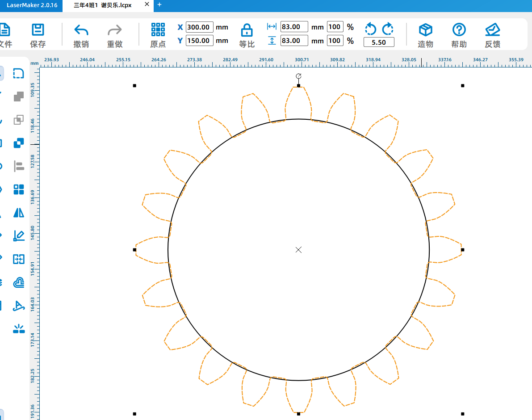The height and width of the screenshot is (420, 532).
Task: Select the blue boolean shapes tool
Action: tap(19, 143)
